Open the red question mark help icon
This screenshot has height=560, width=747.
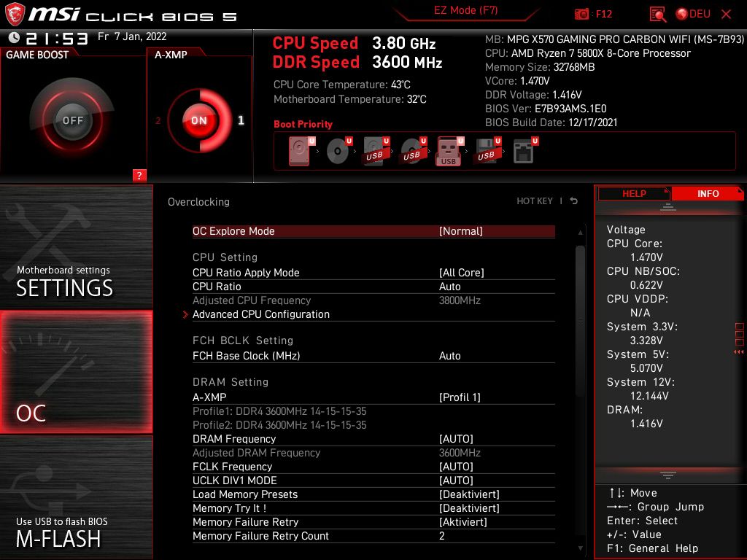click(x=139, y=175)
